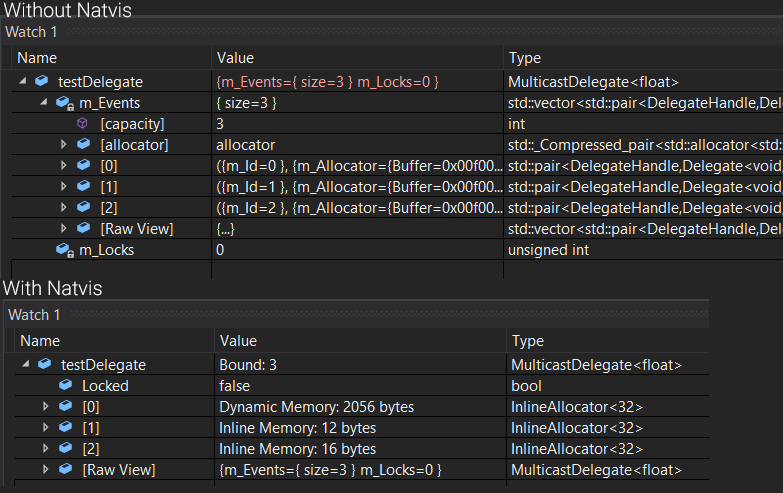783x493 pixels.
Task: Select the m_Id=1 value cell
Action: click(x=357, y=187)
